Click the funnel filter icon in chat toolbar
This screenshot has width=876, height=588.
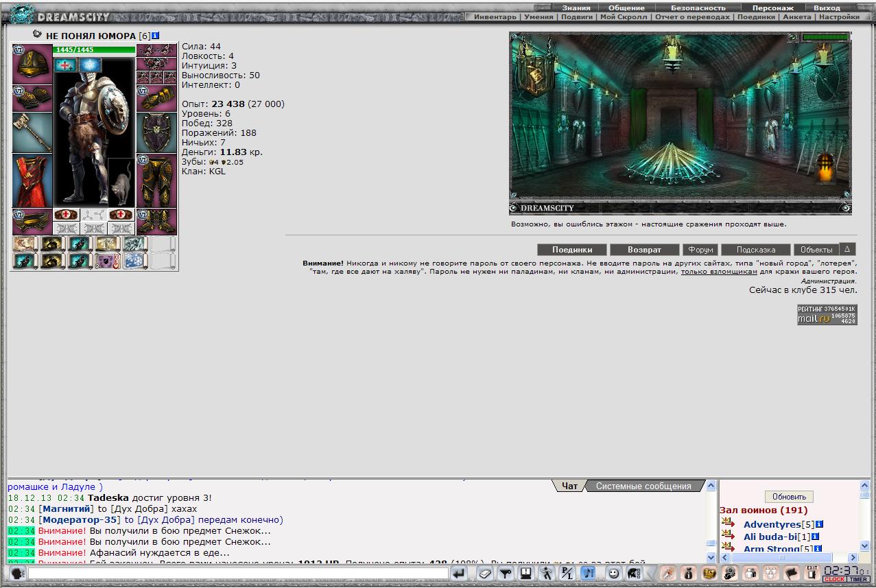tap(506, 574)
